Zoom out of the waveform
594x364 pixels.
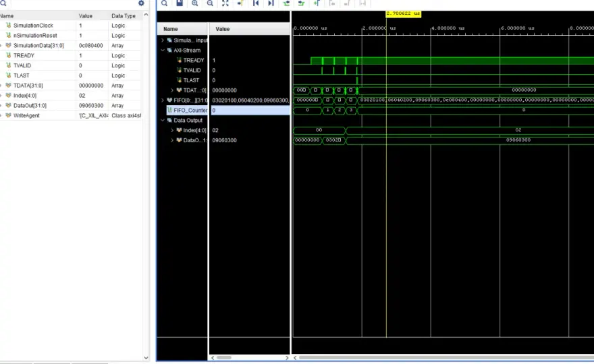pos(210,3)
